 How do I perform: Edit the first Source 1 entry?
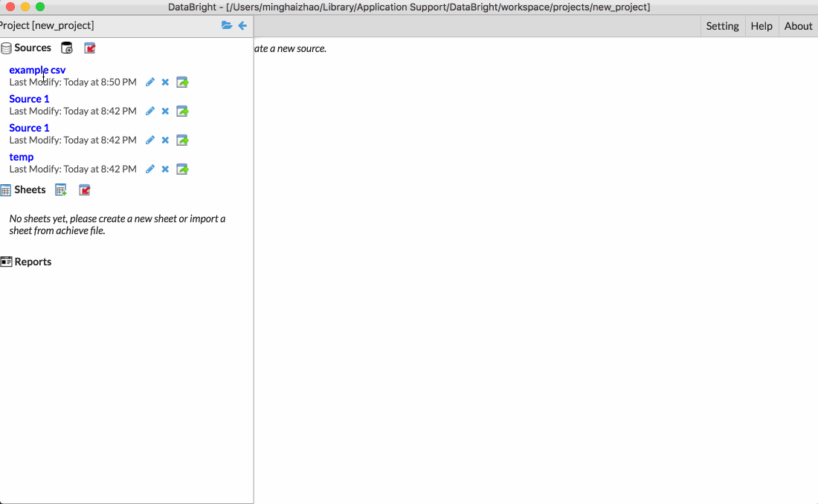[x=150, y=111]
